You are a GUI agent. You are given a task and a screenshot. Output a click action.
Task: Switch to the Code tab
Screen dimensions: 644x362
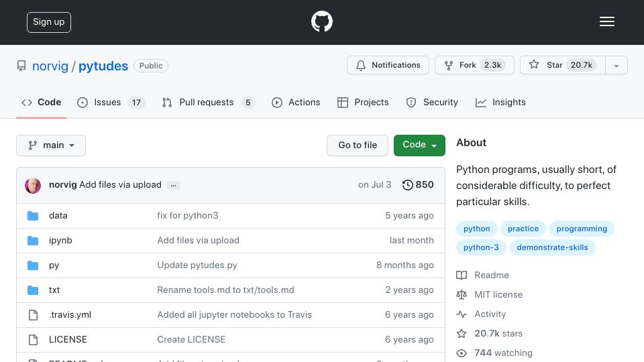41,102
